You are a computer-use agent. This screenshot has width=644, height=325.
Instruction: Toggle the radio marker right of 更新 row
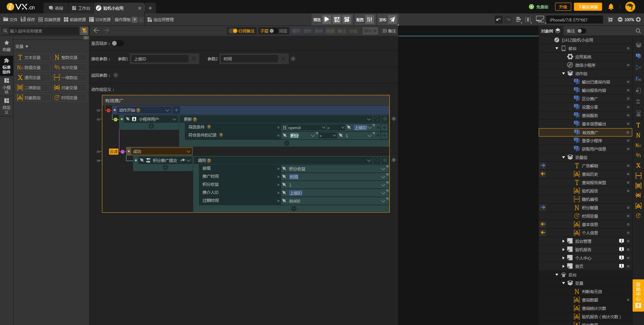tap(394, 119)
